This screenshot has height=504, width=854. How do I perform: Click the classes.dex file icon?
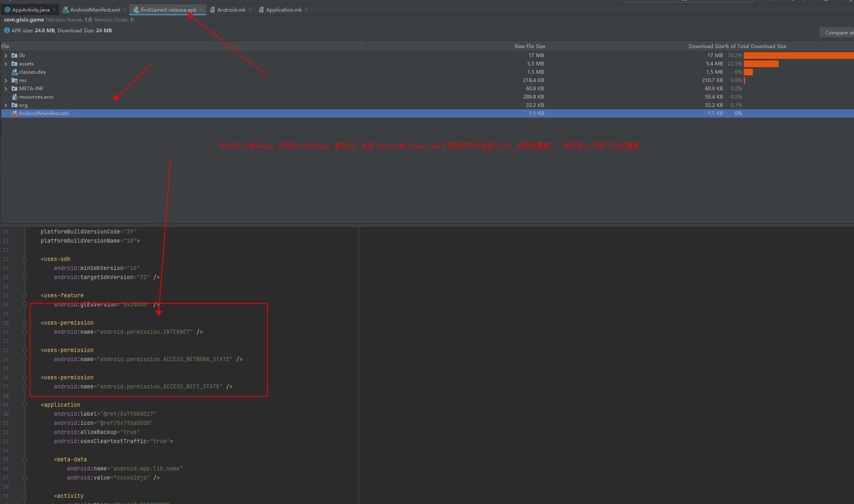(14, 72)
